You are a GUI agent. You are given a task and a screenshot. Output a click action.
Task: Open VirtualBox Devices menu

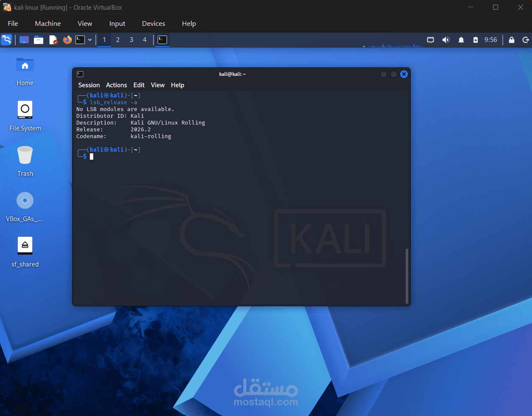(153, 24)
